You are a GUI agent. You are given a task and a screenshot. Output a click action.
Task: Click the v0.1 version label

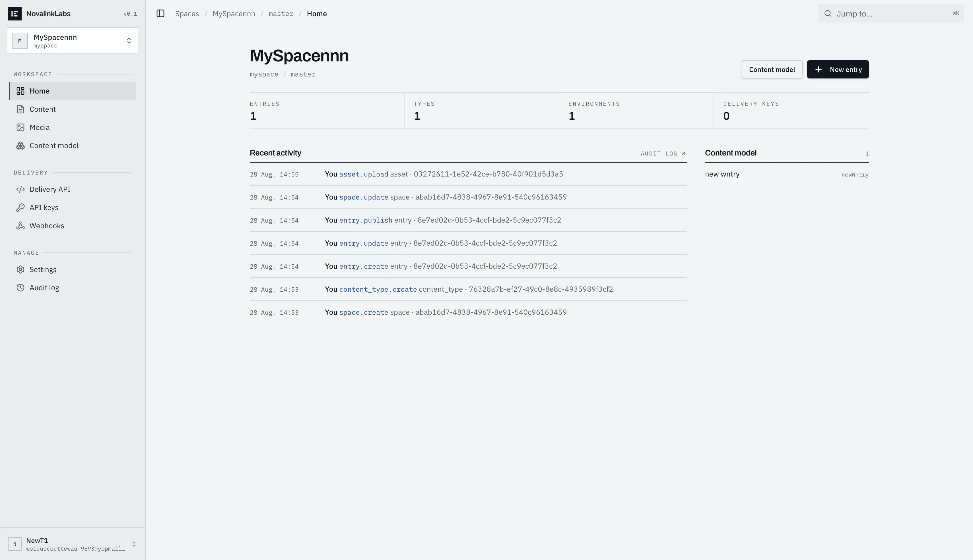(x=130, y=14)
